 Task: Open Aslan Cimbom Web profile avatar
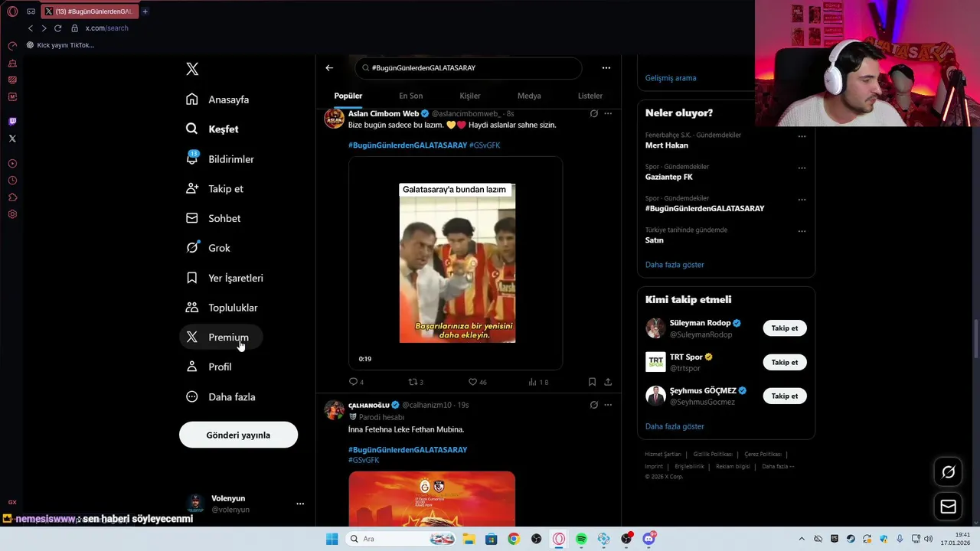coord(334,118)
